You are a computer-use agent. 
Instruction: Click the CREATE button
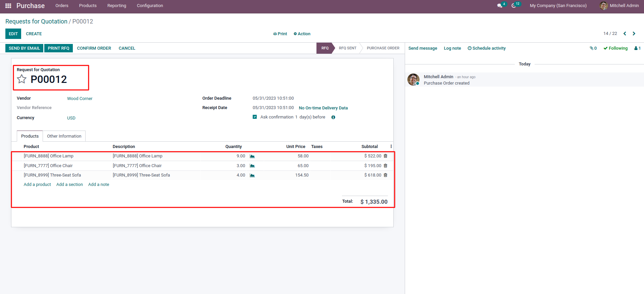[34, 34]
